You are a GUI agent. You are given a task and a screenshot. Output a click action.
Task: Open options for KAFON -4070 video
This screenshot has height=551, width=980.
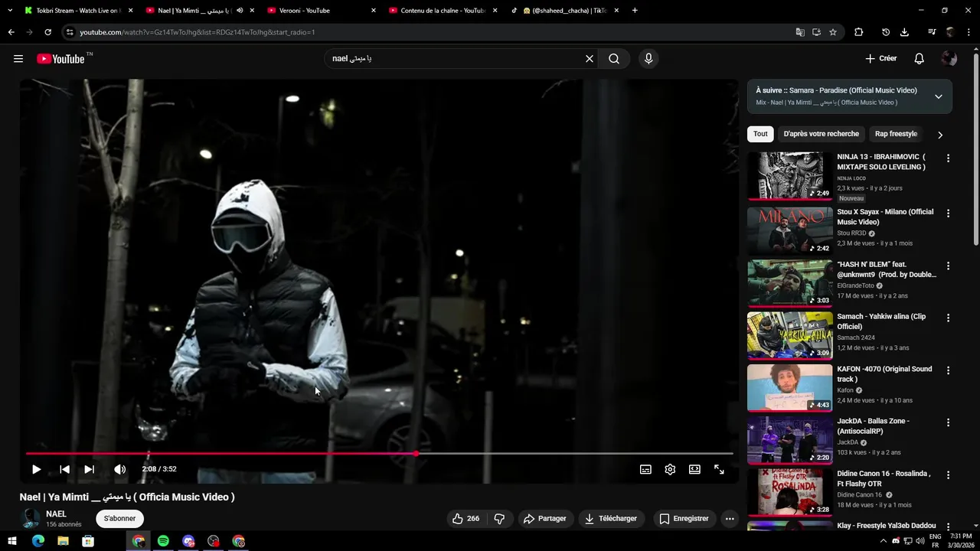948,370
